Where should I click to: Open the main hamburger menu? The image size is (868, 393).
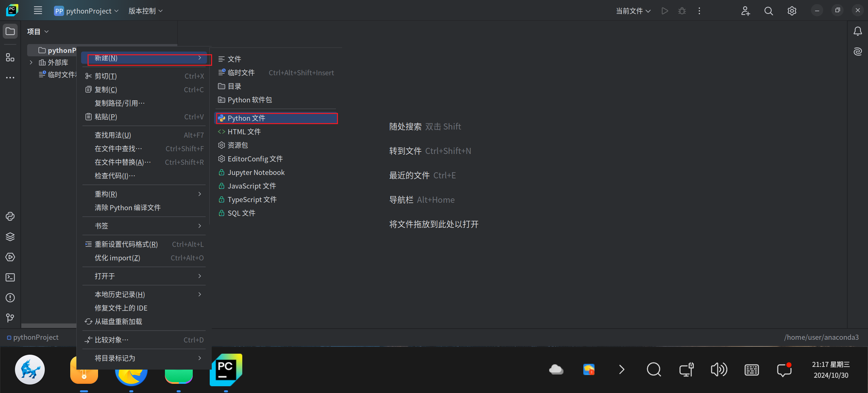(38, 11)
